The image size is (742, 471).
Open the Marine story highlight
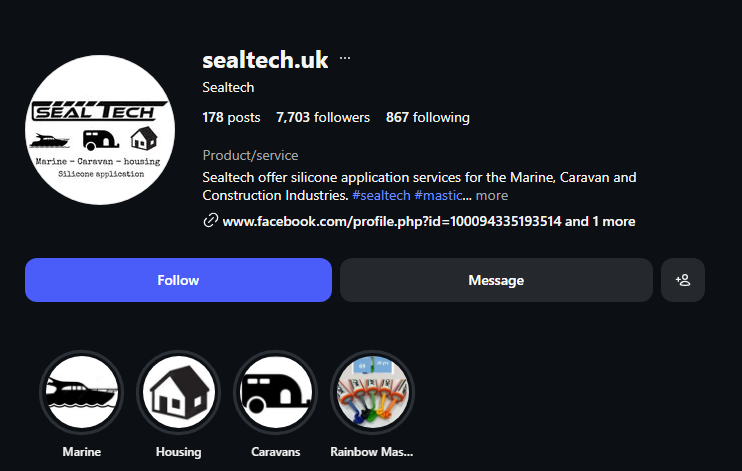[81, 392]
